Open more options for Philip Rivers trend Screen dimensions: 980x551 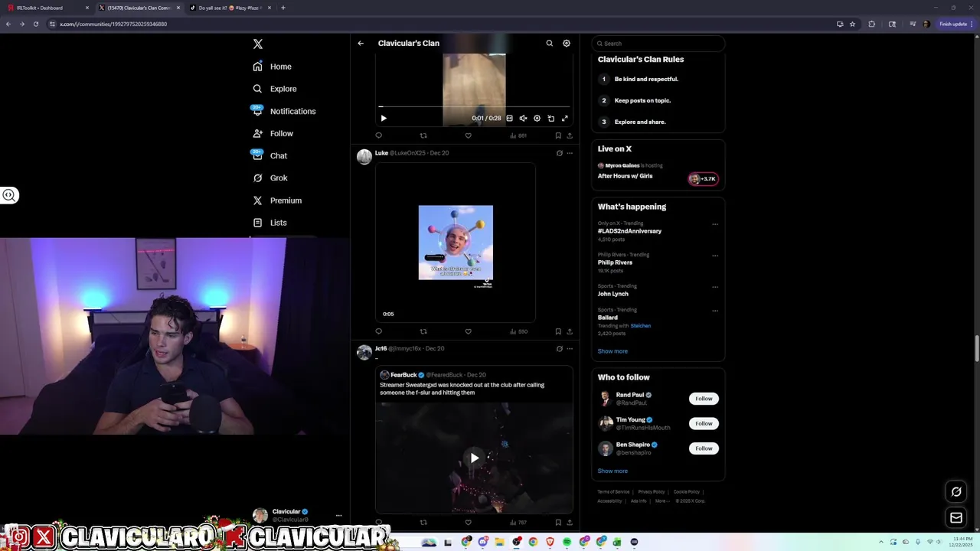(x=715, y=256)
